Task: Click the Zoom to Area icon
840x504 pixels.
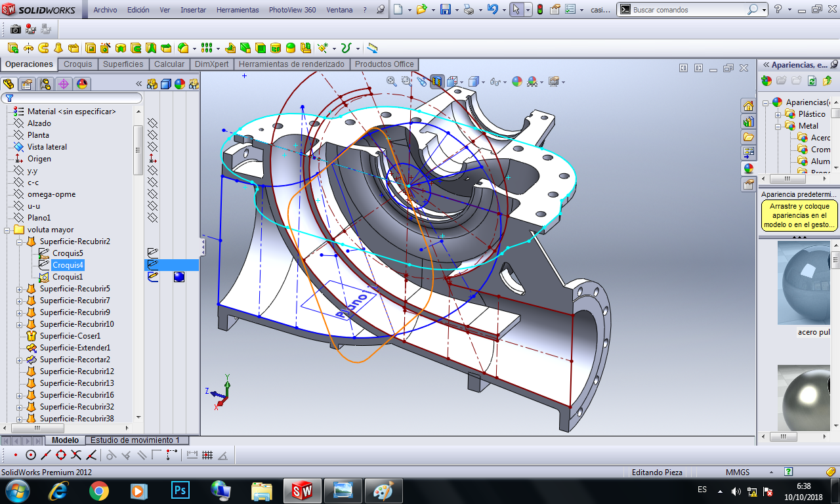Action: click(x=407, y=81)
